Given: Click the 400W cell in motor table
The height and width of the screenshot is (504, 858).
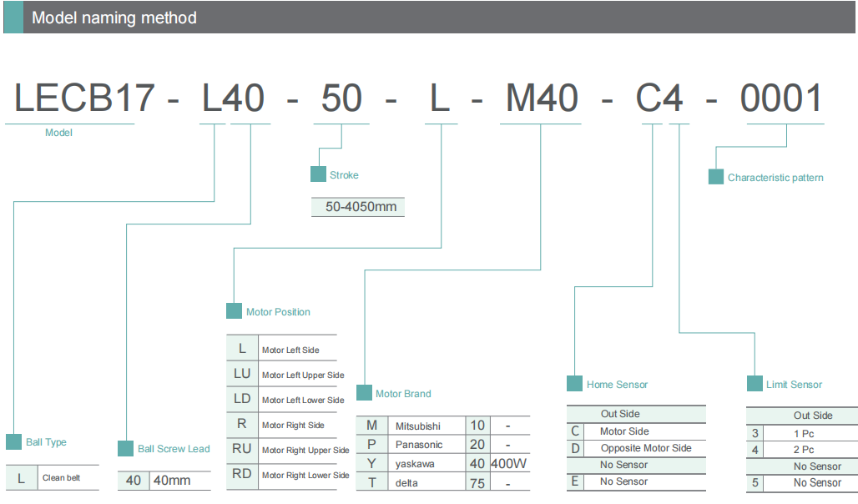Looking at the screenshot, I should pyautogui.click(x=509, y=463).
